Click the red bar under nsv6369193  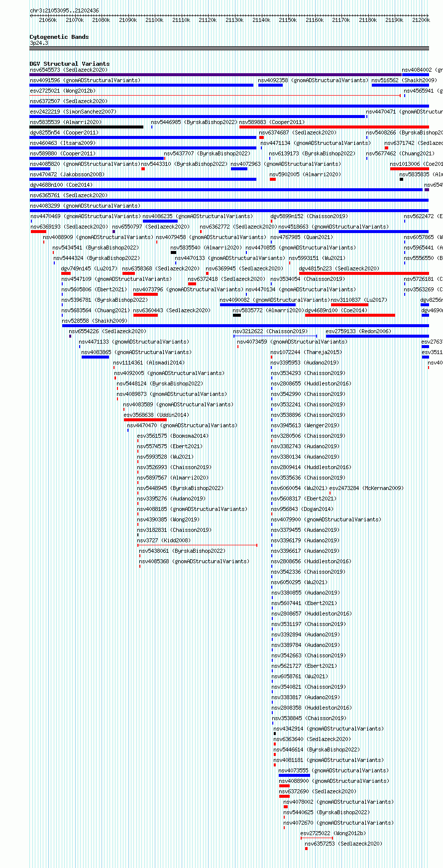click(38, 232)
